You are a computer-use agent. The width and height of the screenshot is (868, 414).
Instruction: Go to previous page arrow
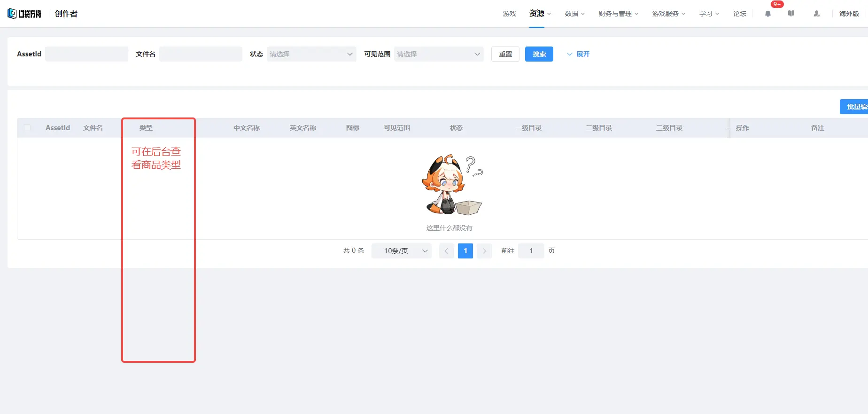click(x=446, y=251)
